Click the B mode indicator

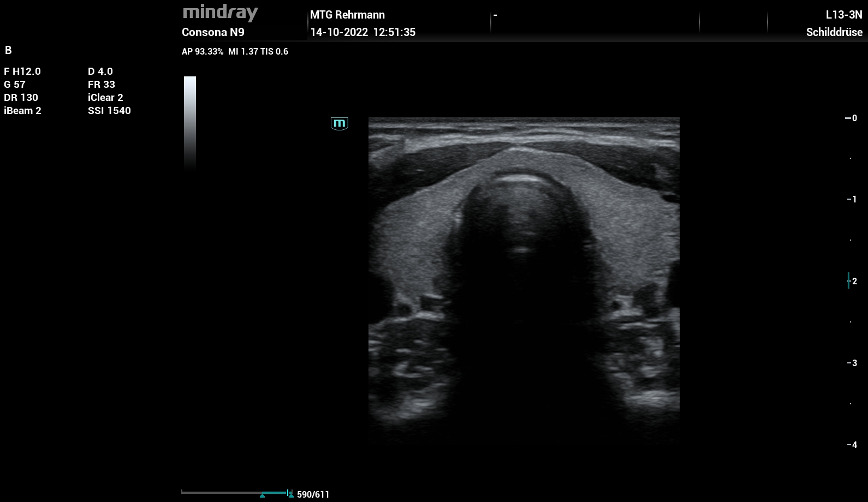tap(8, 50)
